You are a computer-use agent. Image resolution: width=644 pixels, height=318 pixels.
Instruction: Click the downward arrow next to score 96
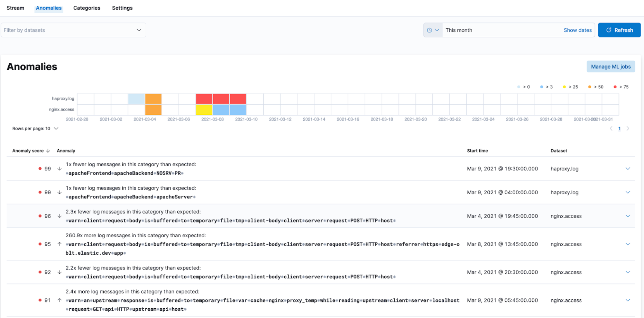point(59,216)
